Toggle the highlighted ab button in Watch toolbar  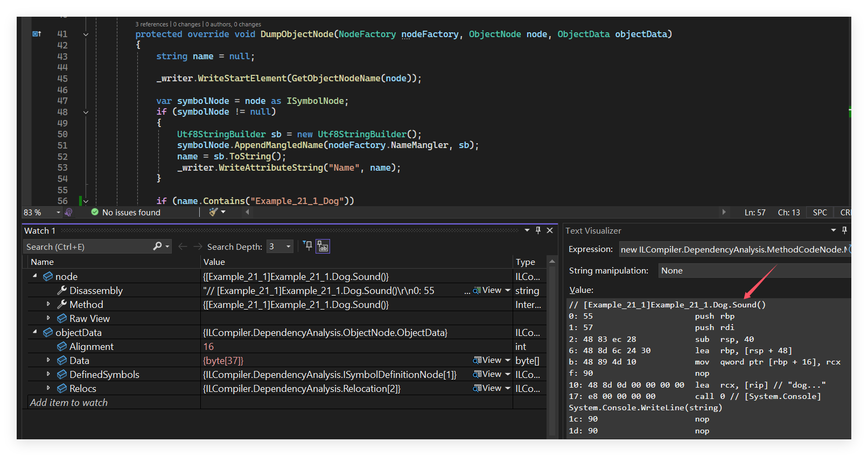click(323, 246)
